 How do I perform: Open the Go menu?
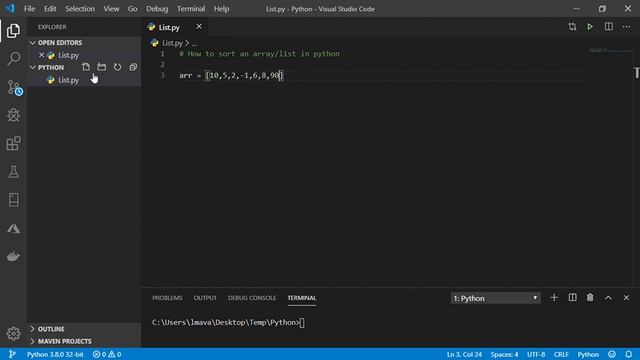coord(133,9)
